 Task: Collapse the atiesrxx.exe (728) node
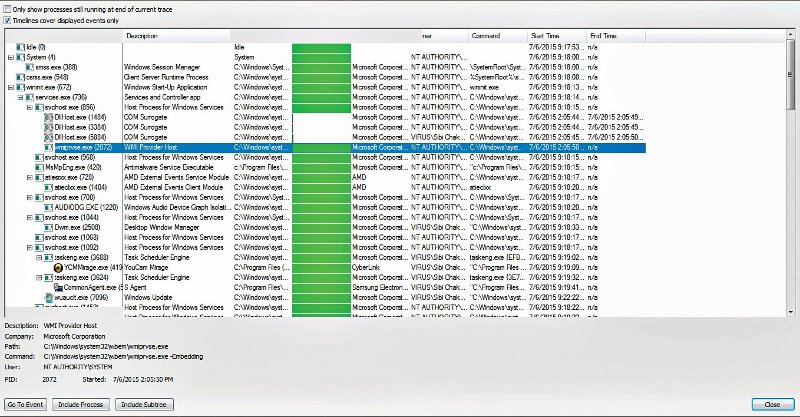[30, 177]
